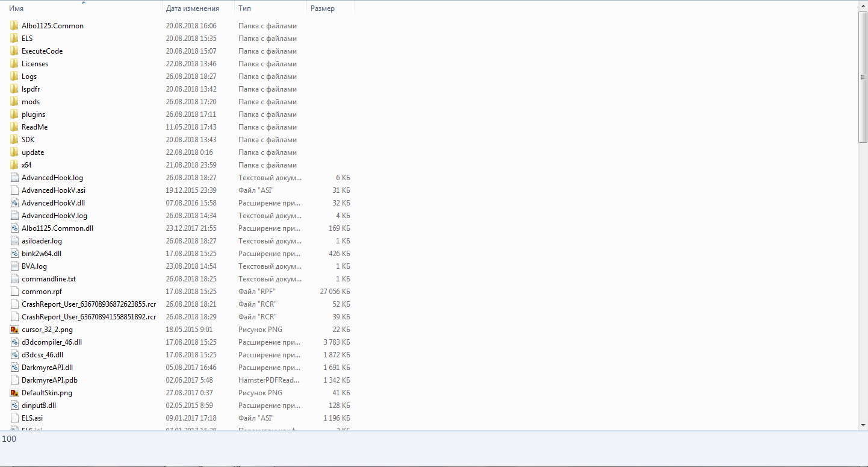Viewport: 868px width, 467px height.
Task: Click the plugins folder icon
Action: 15,114
